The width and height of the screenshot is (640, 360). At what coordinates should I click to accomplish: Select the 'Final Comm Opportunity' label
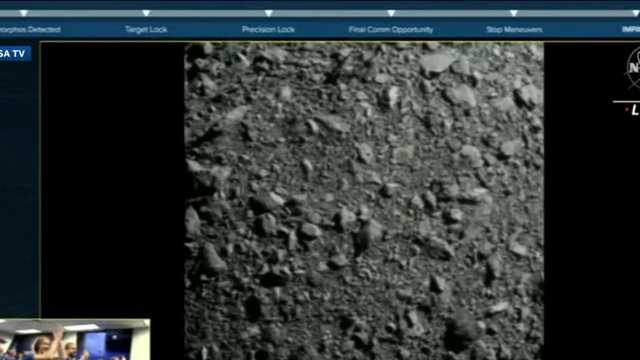click(391, 29)
